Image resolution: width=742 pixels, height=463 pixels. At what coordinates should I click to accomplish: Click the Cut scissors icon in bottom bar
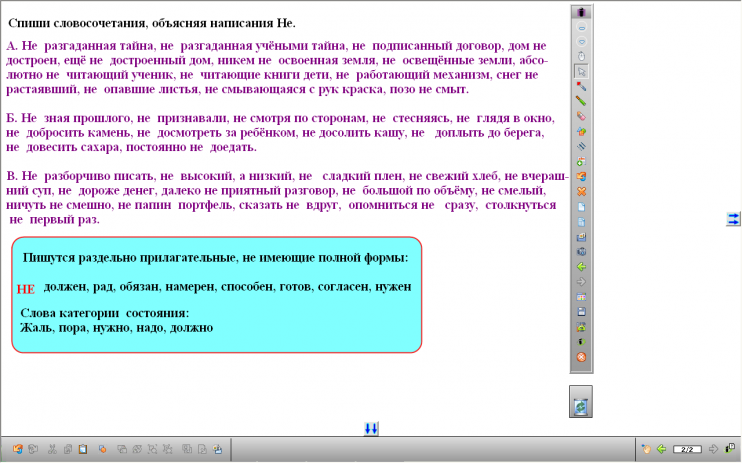[x=54, y=449]
